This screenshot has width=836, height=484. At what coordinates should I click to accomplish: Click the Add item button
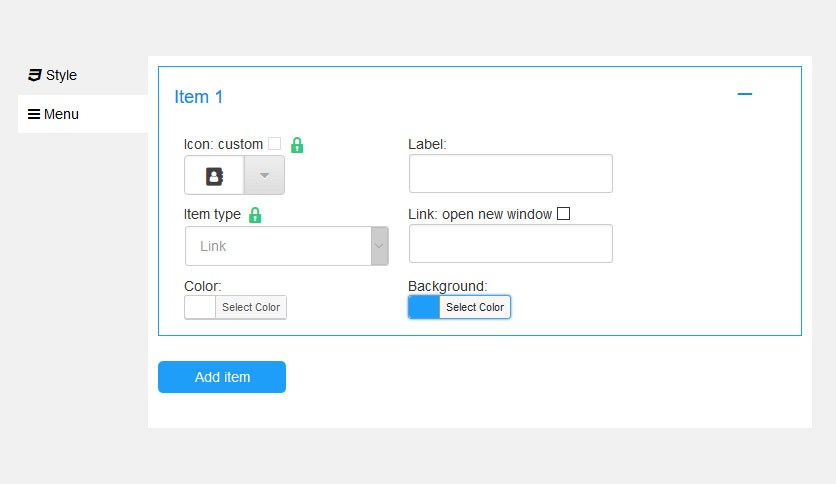click(x=222, y=377)
